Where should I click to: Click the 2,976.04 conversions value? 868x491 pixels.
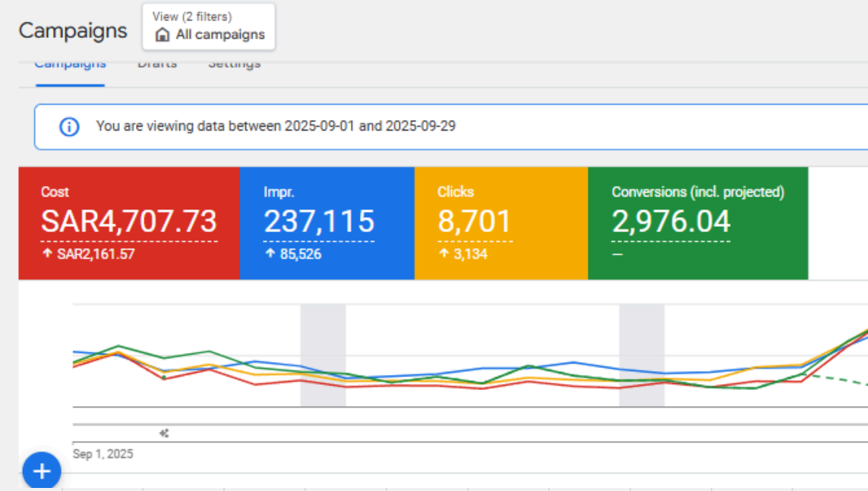(x=671, y=222)
